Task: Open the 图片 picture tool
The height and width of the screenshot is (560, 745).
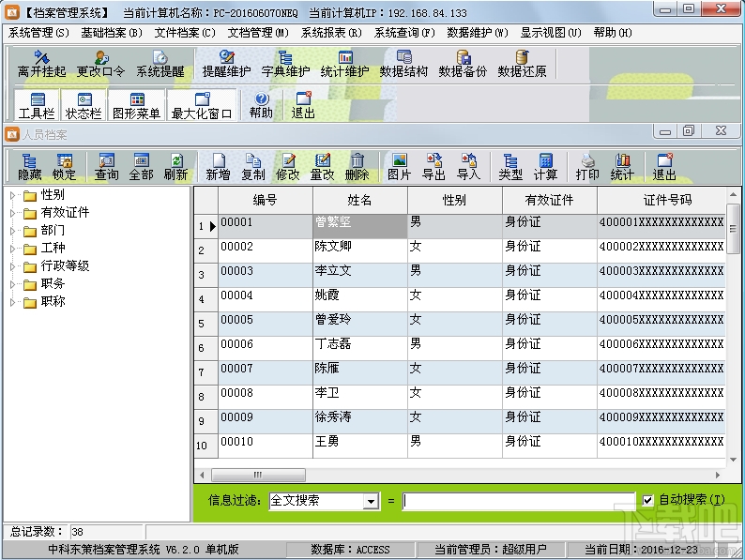Action: tap(399, 167)
